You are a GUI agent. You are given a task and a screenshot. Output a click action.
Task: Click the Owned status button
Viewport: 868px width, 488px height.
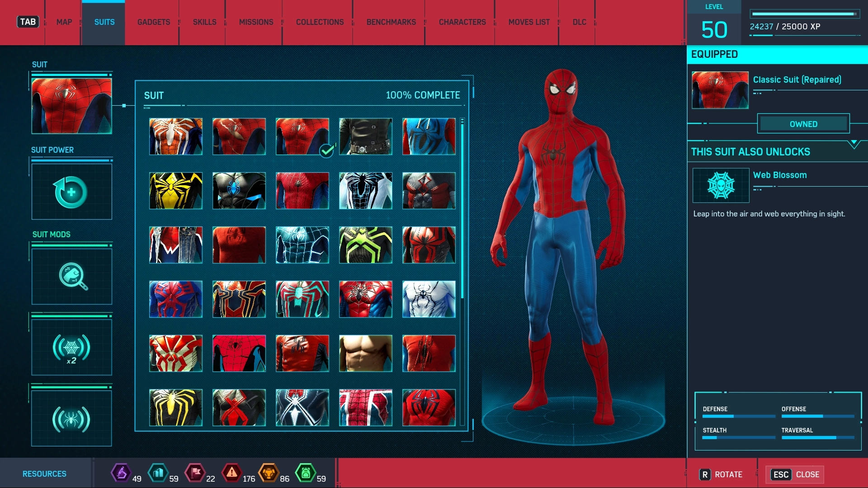(803, 124)
